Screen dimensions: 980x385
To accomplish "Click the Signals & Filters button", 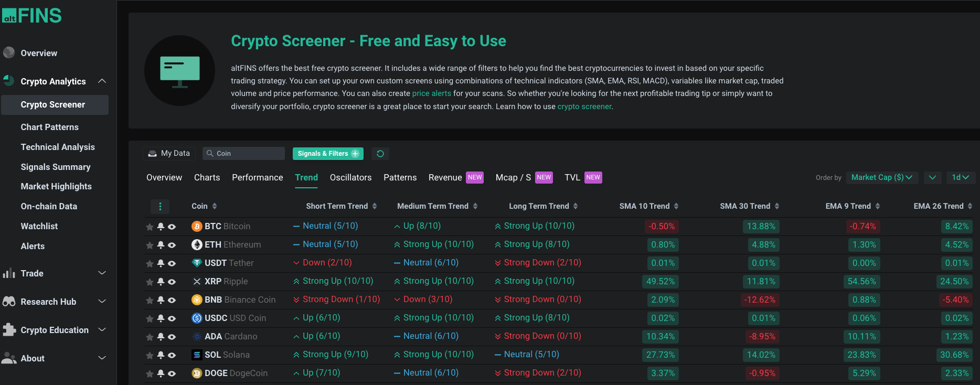I will tap(328, 154).
